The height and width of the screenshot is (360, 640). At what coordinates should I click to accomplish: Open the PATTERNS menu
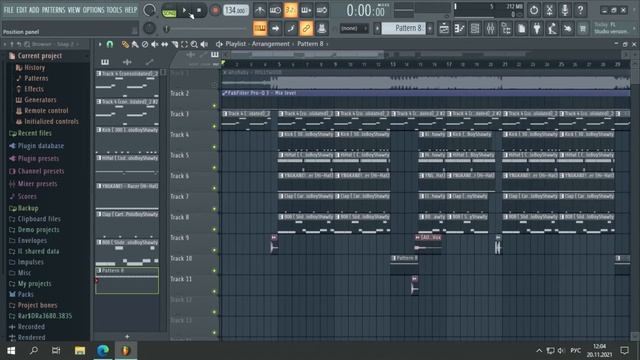(53, 10)
